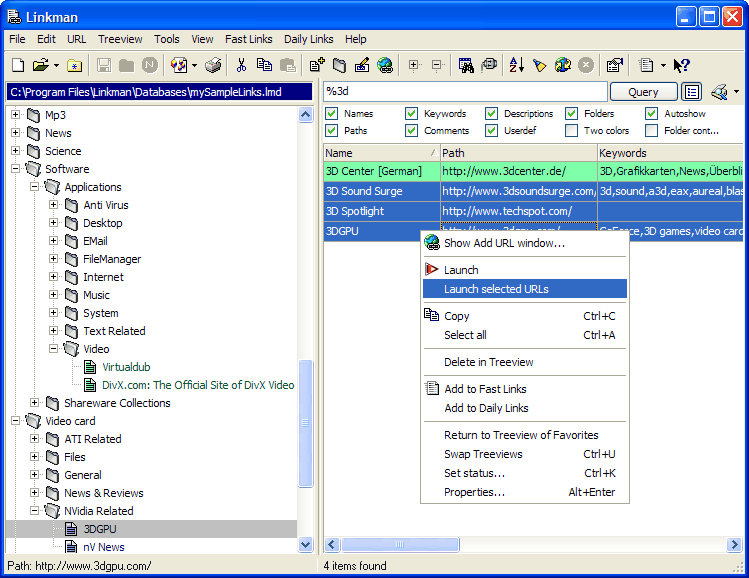Sort results by Name column header
Image resolution: width=749 pixels, height=578 pixels.
381,153
